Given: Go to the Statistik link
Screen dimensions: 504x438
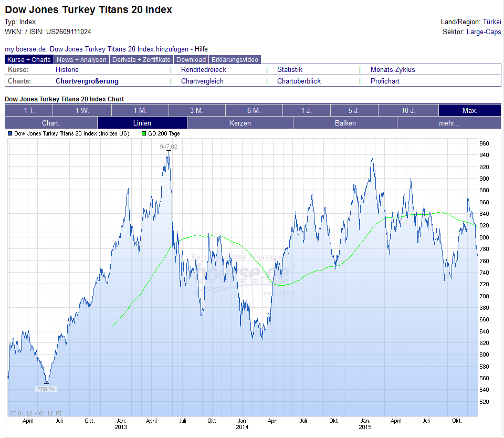Looking at the screenshot, I should 290,69.
